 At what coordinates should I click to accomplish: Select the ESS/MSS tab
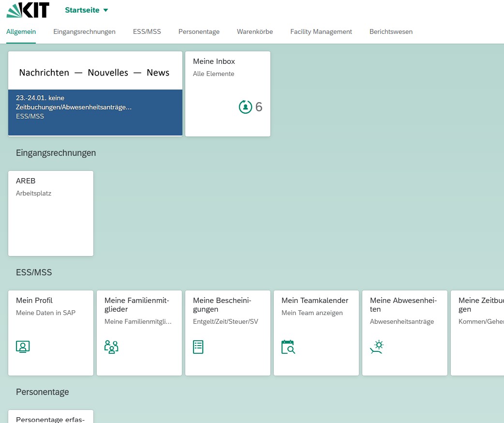[147, 32]
